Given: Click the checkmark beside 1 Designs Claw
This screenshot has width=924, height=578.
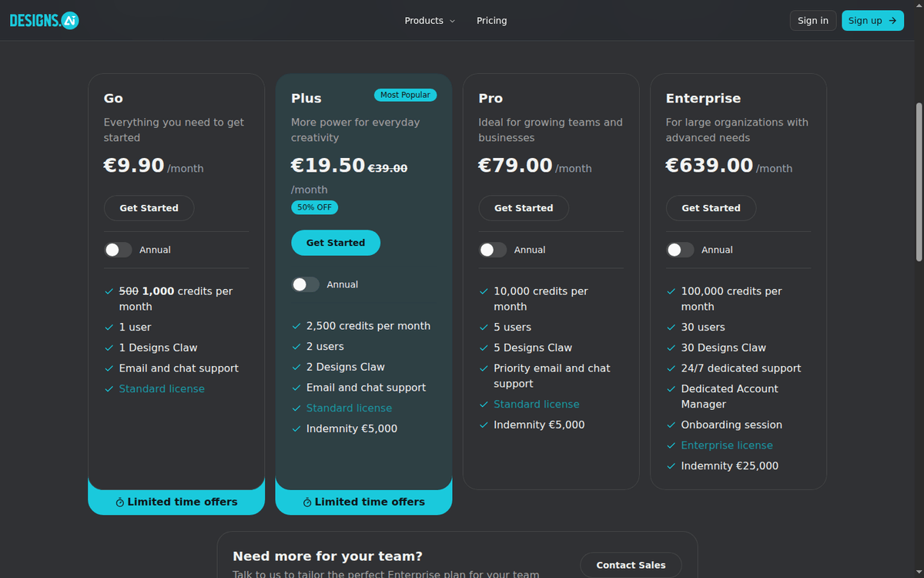Looking at the screenshot, I should click(x=109, y=348).
